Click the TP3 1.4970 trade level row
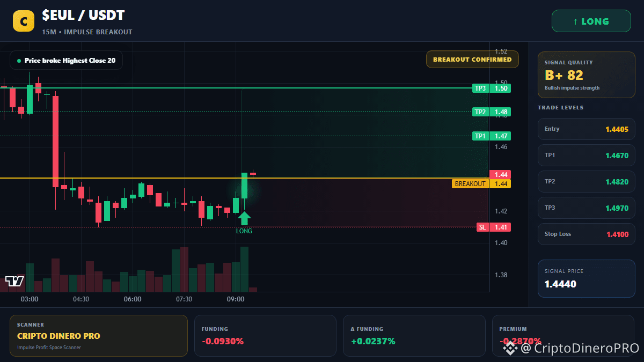The width and height of the screenshot is (644, 362). click(586, 208)
